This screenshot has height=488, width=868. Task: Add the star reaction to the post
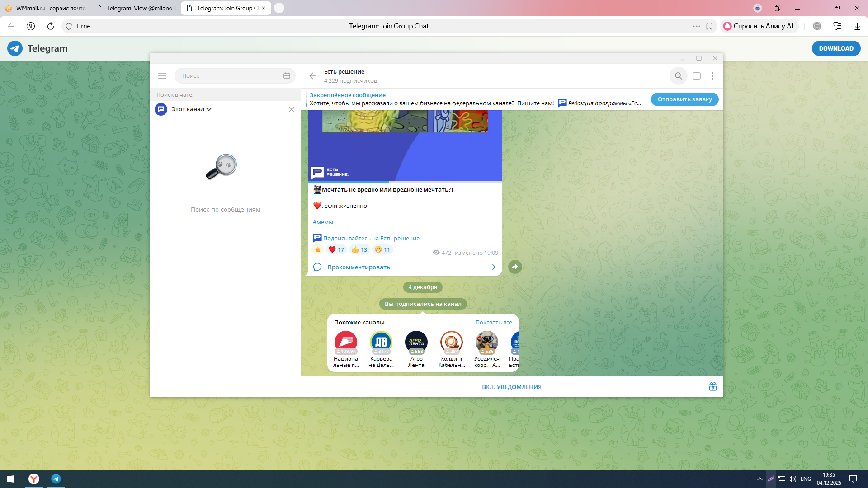coord(318,250)
